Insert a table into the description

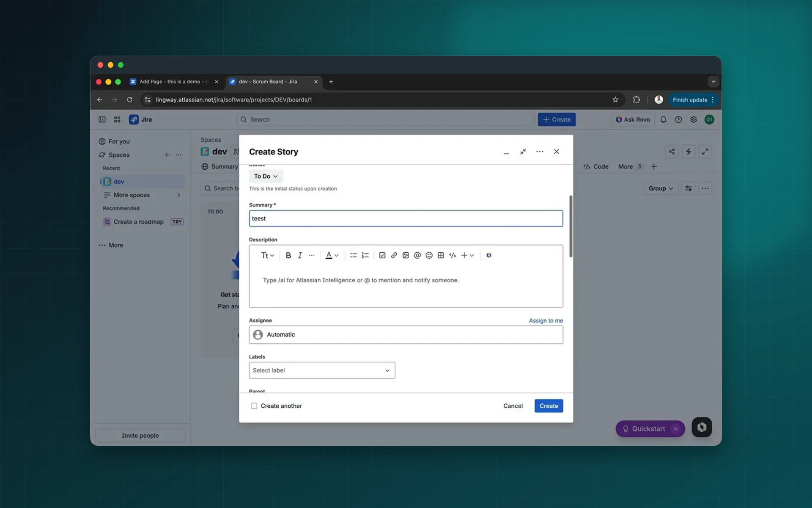point(441,255)
